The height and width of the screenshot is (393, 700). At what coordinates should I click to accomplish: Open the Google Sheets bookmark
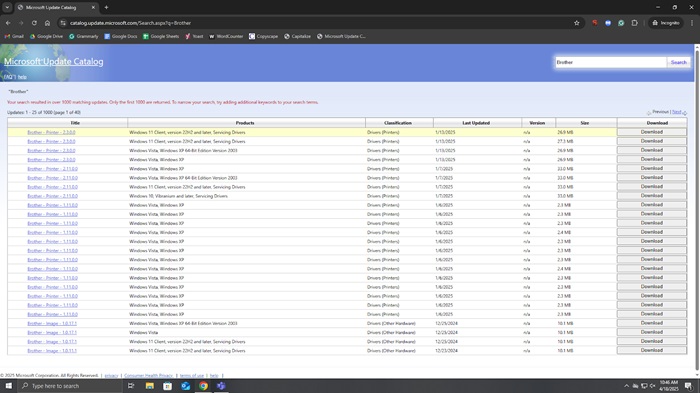(x=161, y=36)
